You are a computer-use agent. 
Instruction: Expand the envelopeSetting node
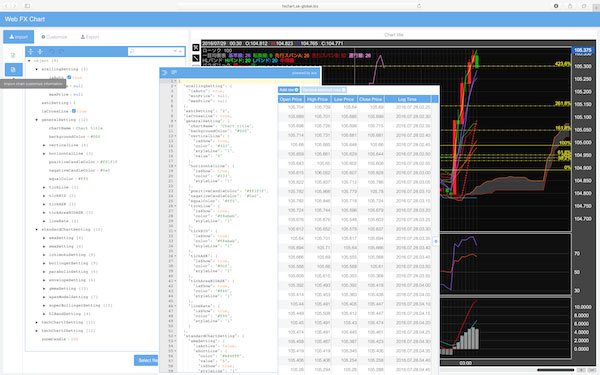click(44, 280)
